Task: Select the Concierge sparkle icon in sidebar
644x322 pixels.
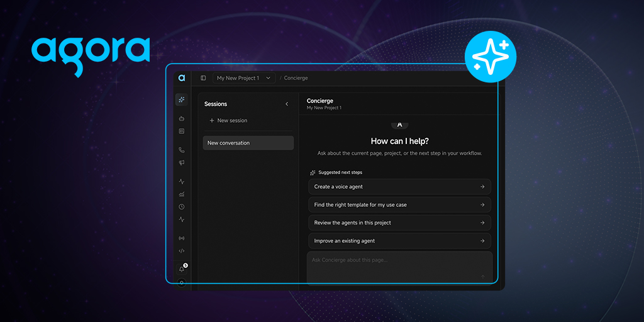Action: coord(182,99)
